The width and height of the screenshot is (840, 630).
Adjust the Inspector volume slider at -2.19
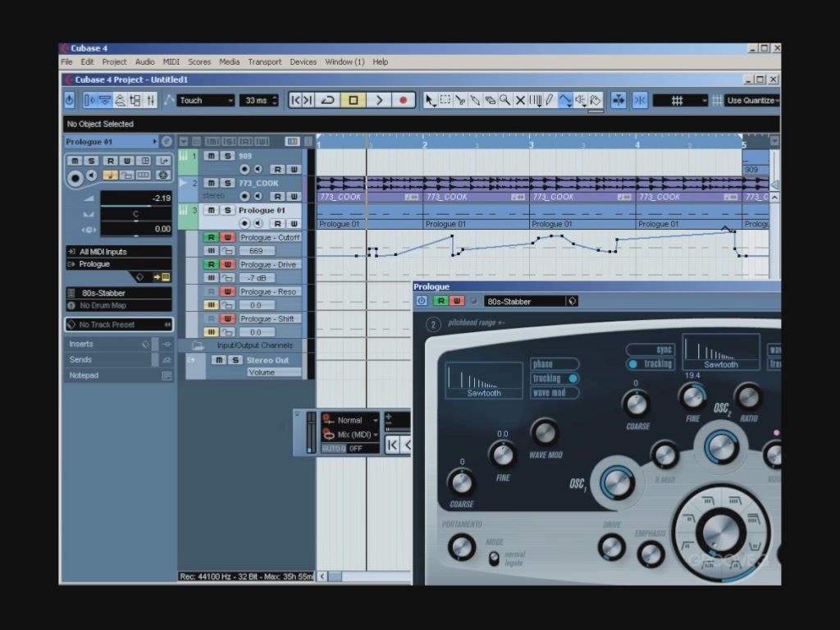tap(136, 199)
